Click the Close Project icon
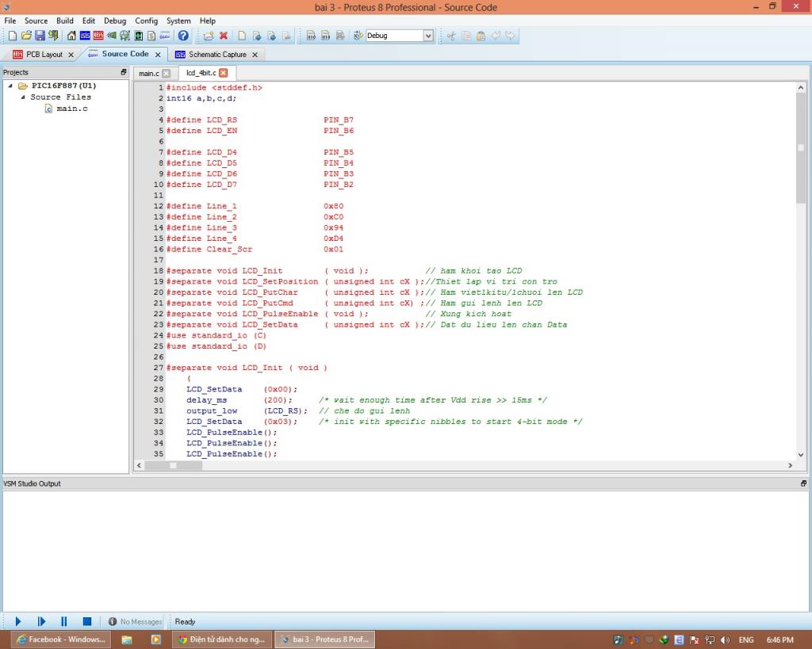The width and height of the screenshot is (812, 649). (53, 36)
